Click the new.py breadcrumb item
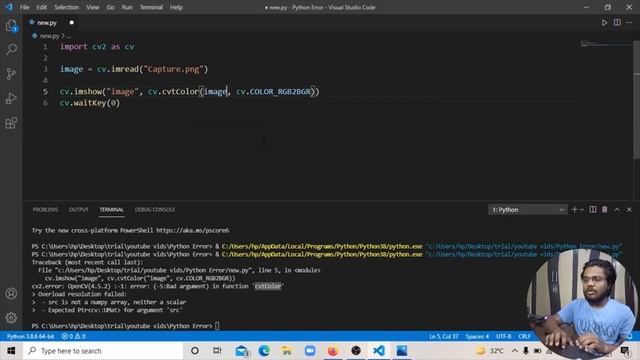 (x=49, y=36)
